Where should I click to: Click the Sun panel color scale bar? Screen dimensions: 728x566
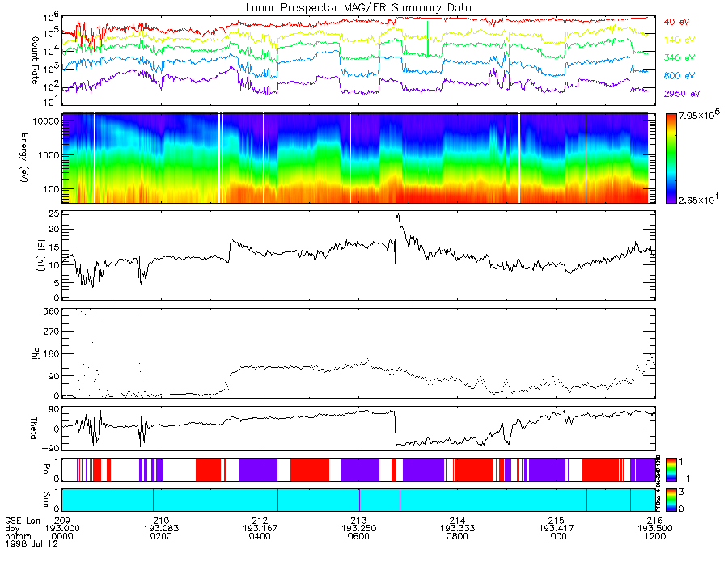[671, 500]
